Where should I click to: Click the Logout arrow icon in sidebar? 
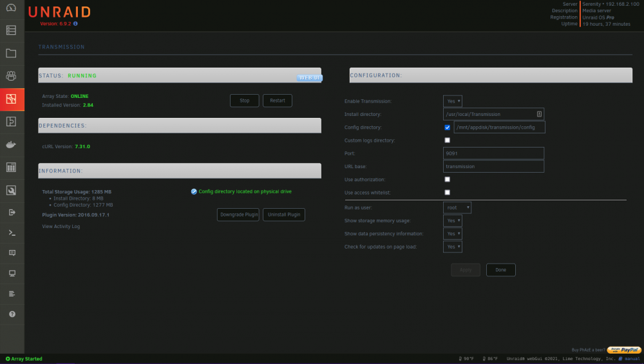click(x=12, y=213)
